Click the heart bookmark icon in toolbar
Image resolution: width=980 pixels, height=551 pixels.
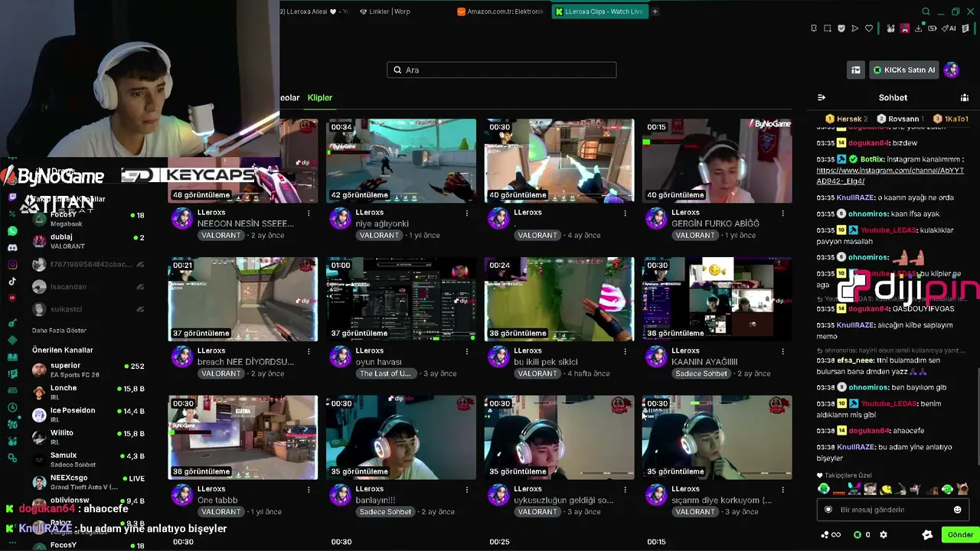[869, 28]
